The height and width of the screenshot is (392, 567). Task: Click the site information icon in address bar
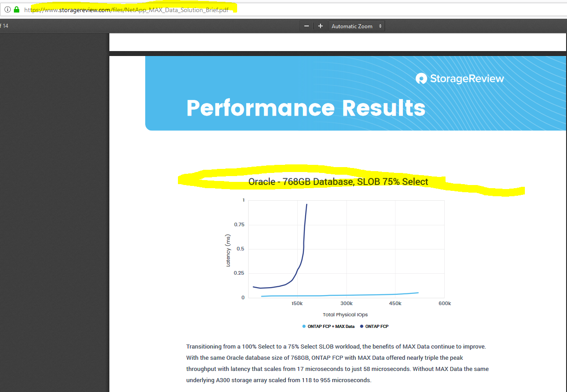pos(8,9)
